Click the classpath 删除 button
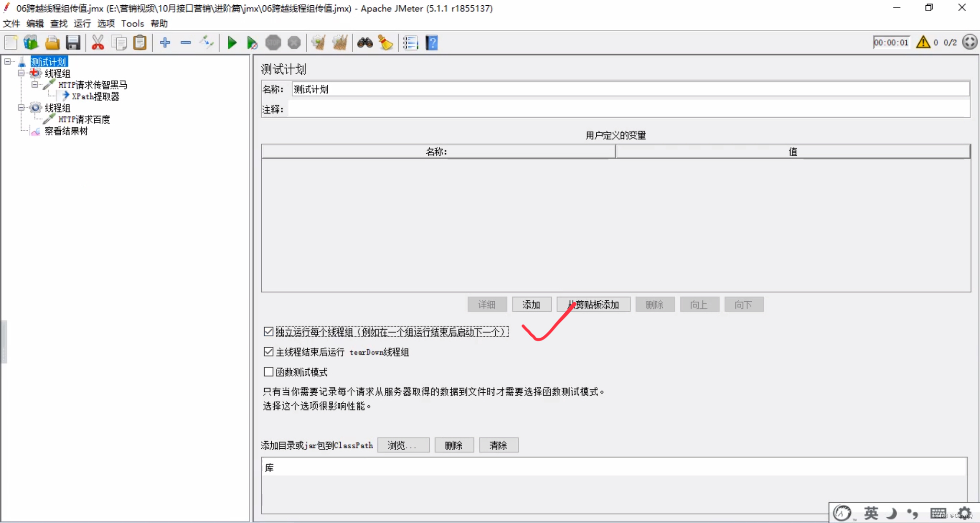The width and height of the screenshot is (980, 523). point(454,445)
